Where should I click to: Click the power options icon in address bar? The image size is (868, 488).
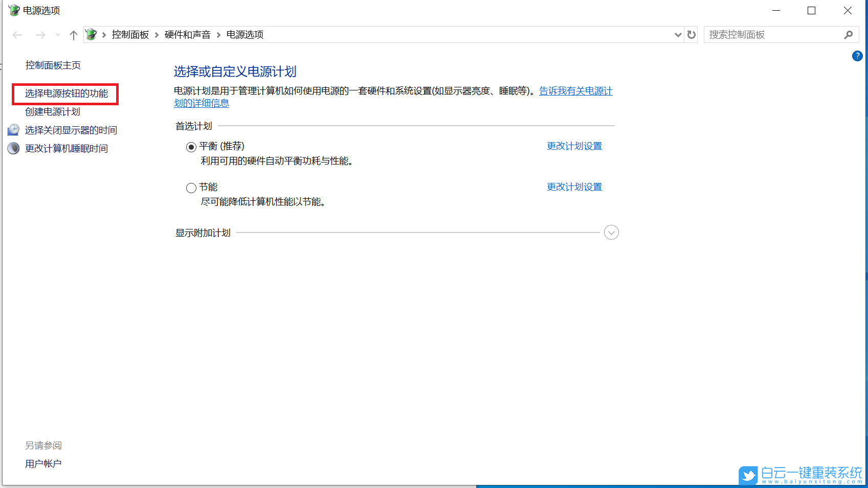(91, 34)
